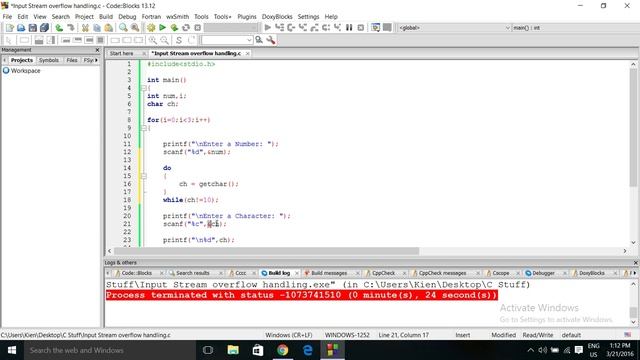Fold the main function block marker

(143, 88)
